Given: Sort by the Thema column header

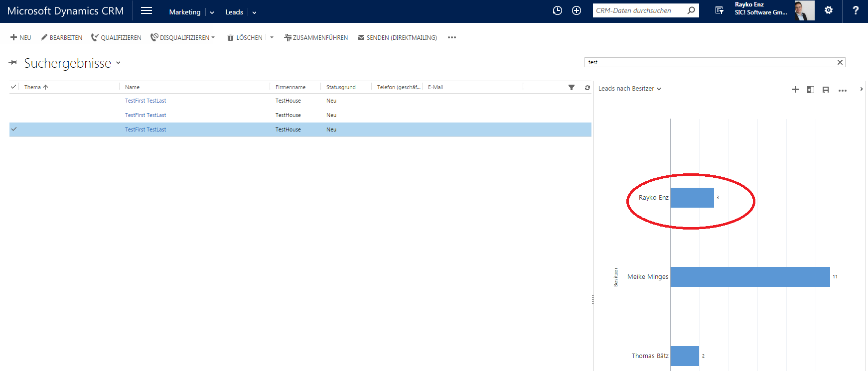Looking at the screenshot, I should [36, 87].
